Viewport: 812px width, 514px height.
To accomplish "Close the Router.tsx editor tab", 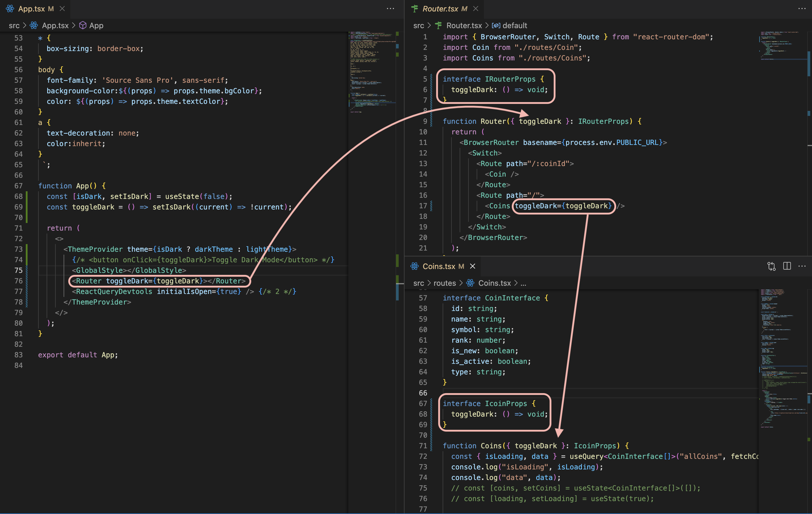I will click(475, 9).
